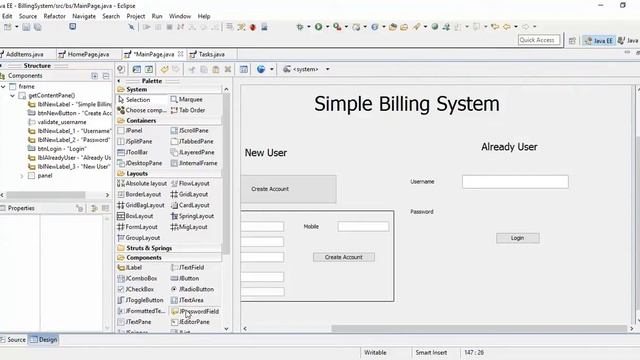Screen dimensions: 640x360
Task: Select the "Already User" label on canvas
Action: click(x=509, y=147)
